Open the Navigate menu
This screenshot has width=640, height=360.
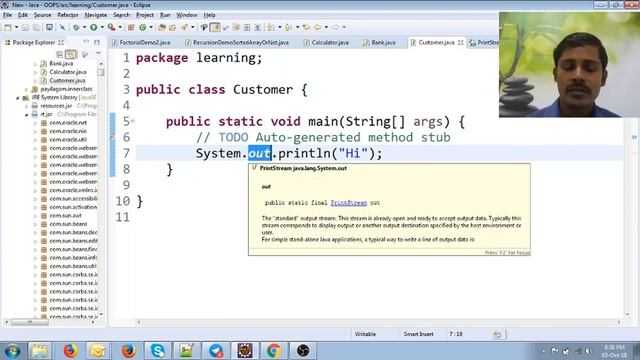click(x=96, y=15)
